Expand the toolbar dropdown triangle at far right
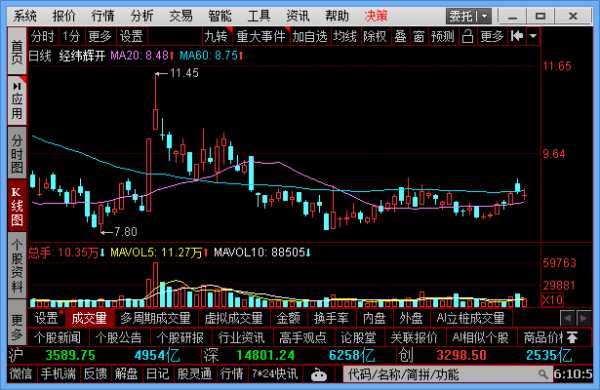 pos(533,36)
